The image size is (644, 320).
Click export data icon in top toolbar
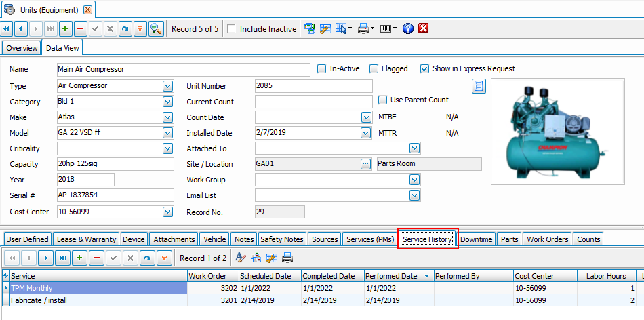click(310, 28)
